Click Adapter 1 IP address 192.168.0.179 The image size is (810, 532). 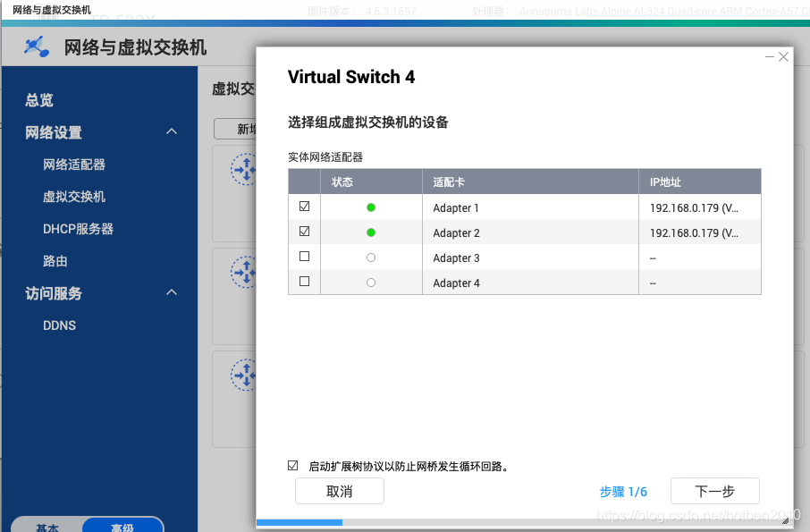[695, 207]
